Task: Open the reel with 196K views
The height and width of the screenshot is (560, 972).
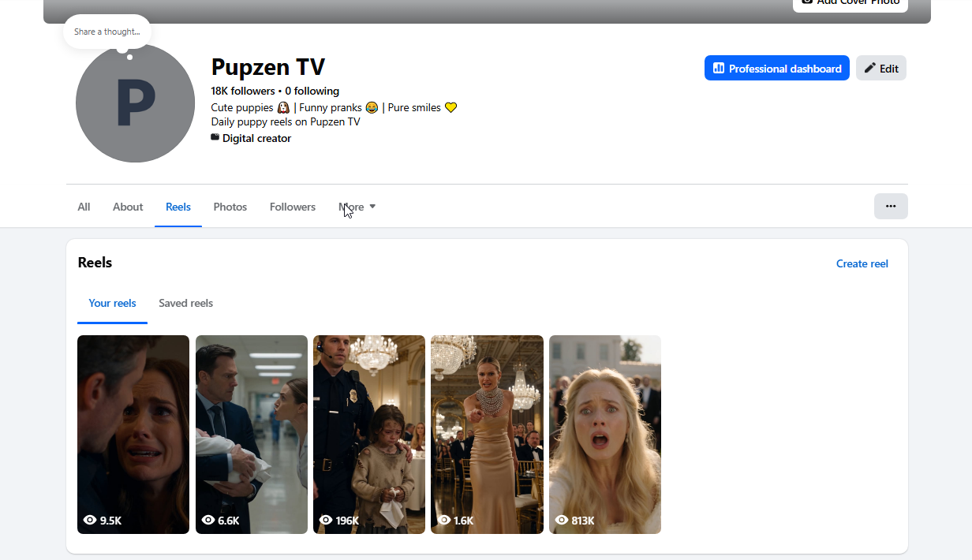Action: (369, 435)
